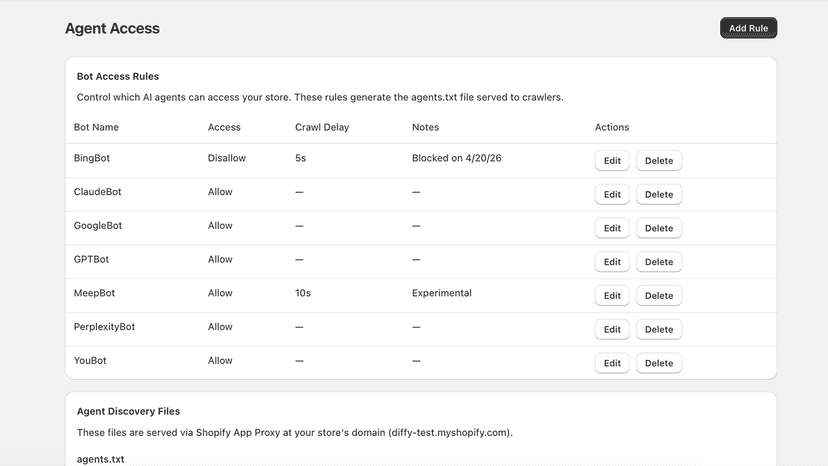Click the Disallow access value for BingBot
This screenshot has width=828, height=466.
(x=227, y=158)
